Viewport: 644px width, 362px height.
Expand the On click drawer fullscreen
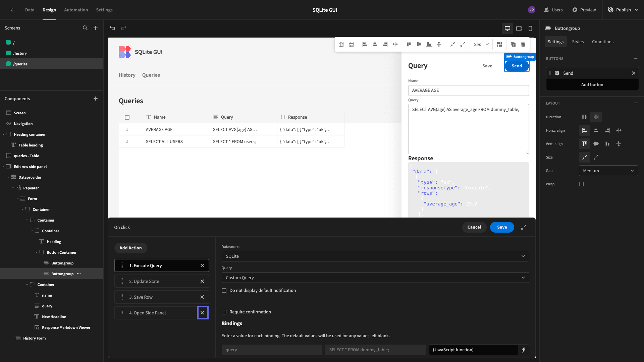coord(524,227)
